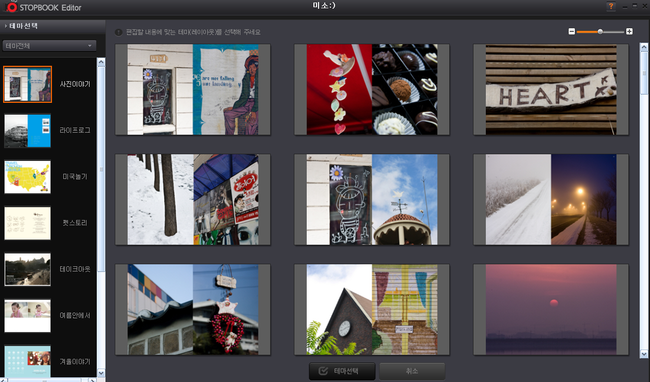This screenshot has width=650, height=382.
Task: Select the 사진이야기 theme thumbnail
Action: point(27,85)
